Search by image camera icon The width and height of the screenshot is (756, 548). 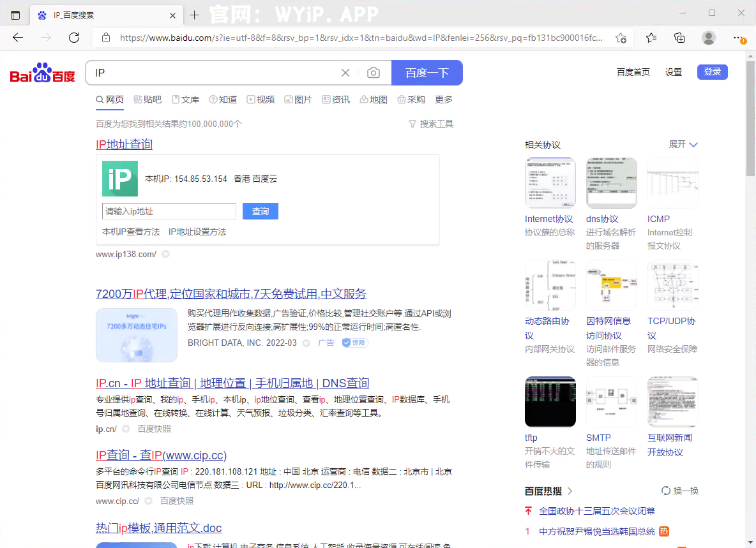(373, 73)
